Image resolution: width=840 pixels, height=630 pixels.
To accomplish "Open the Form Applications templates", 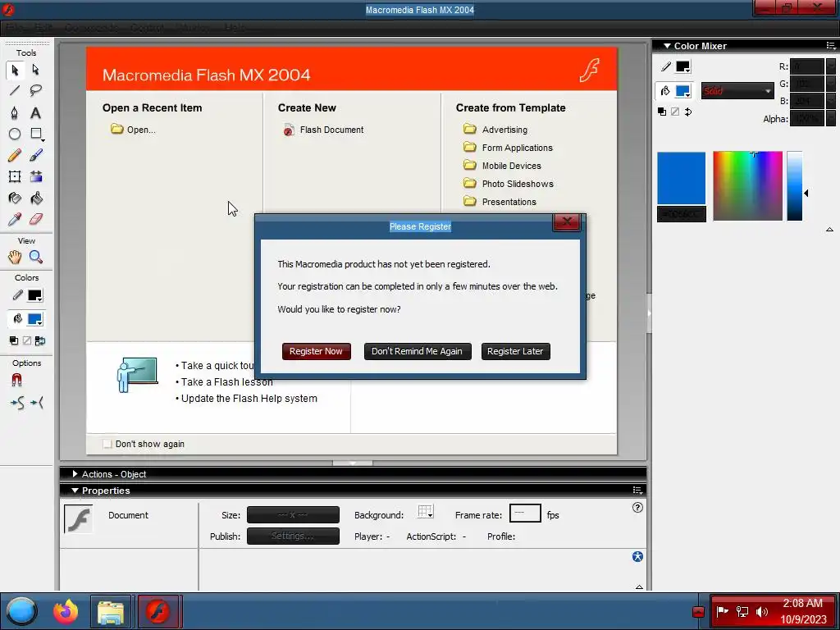I will [x=508, y=148].
